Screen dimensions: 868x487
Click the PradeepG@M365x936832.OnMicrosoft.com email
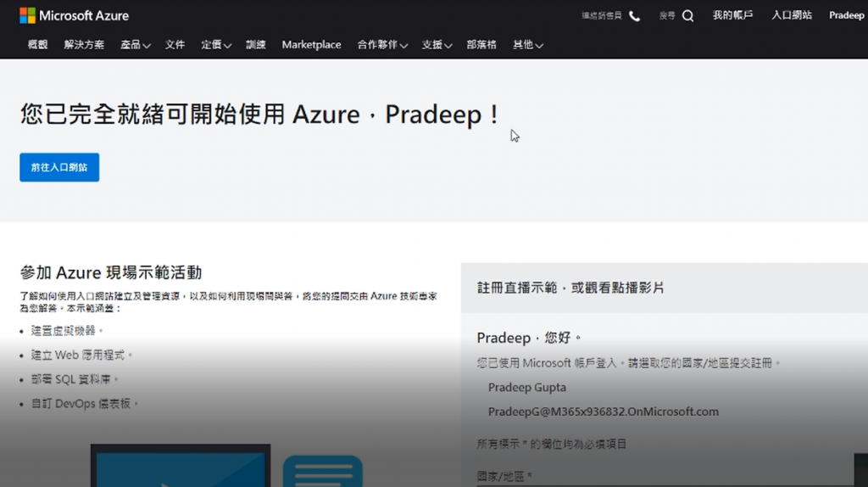tap(604, 411)
